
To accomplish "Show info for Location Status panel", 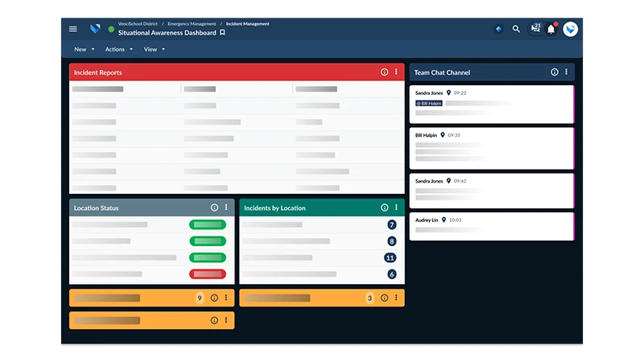I will [x=214, y=208].
